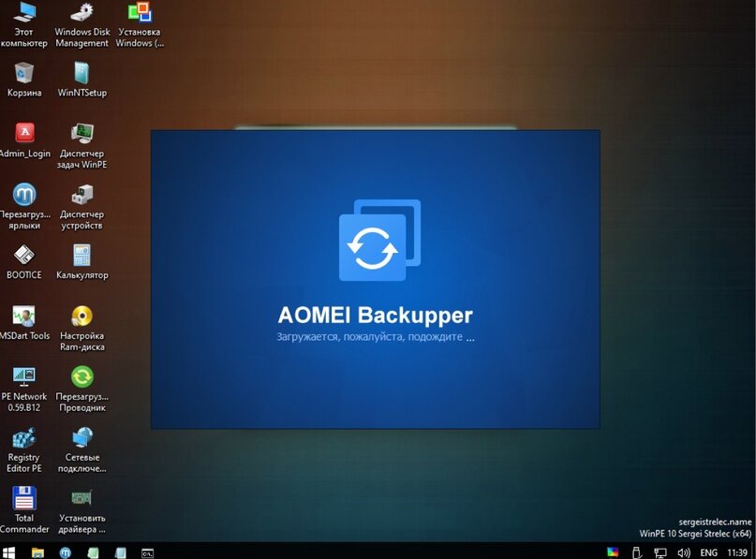
Task: Open Registry Editor PE
Action: [x=24, y=449]
